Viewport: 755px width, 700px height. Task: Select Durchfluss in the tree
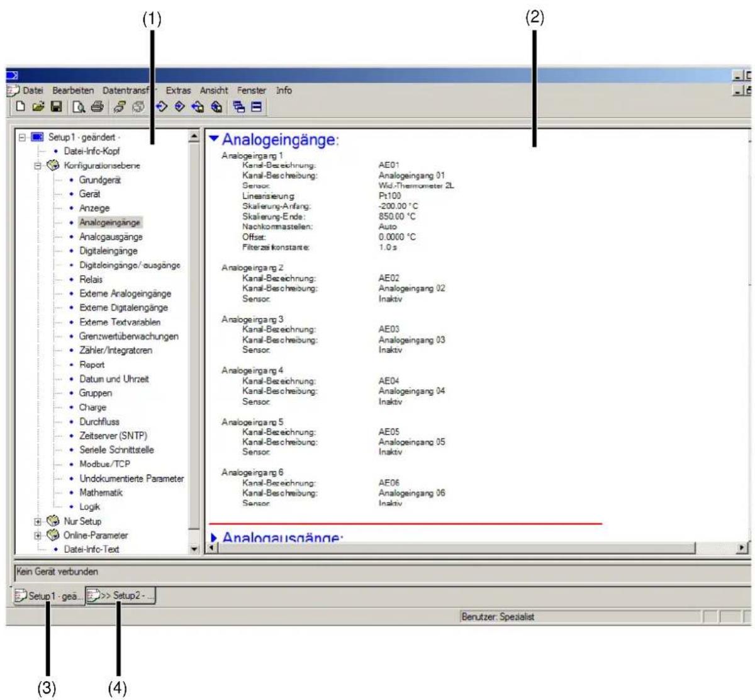(99, 422)
